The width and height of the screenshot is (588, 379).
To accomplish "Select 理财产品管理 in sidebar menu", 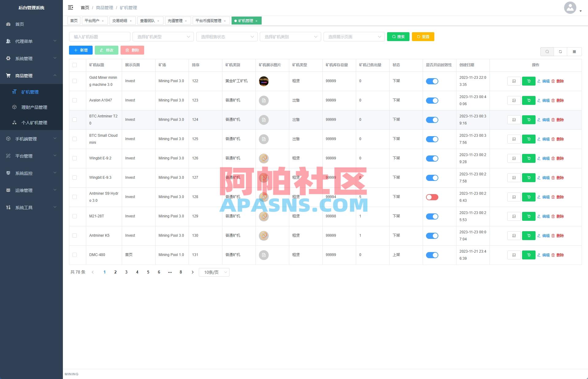I will [x=34, y=107].
